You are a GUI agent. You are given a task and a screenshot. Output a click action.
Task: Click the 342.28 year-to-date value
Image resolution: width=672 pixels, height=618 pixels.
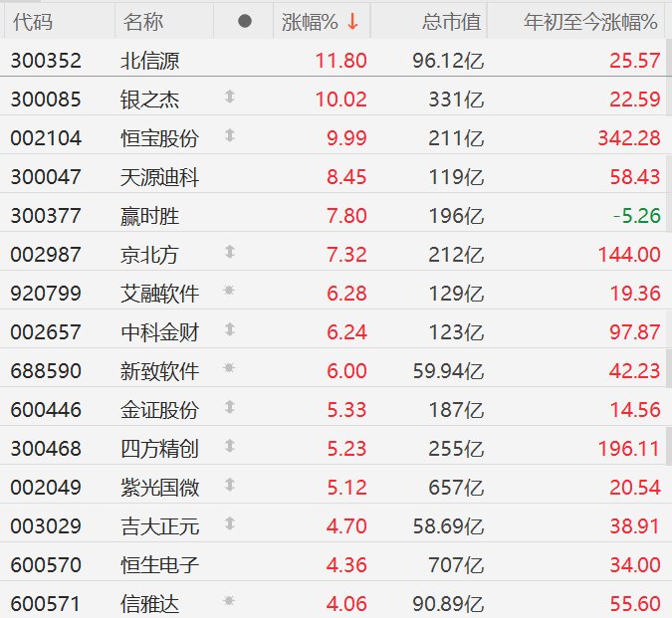click(x=629, y=138)
